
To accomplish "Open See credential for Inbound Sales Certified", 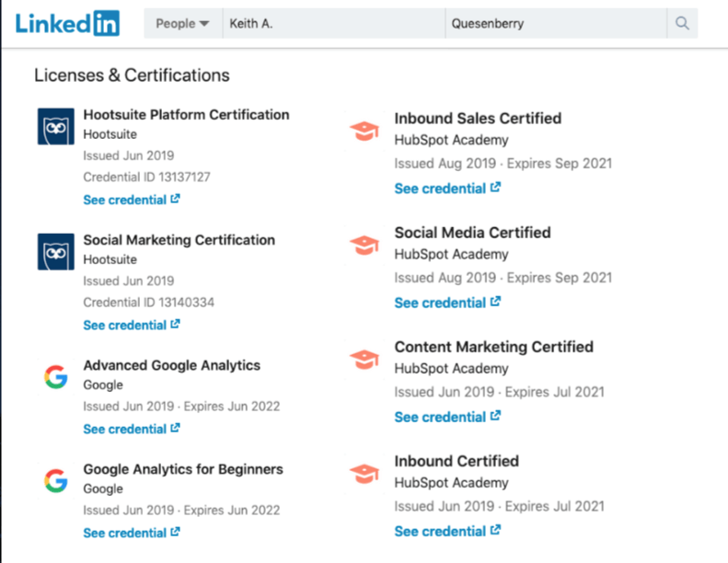I will point(447,189).
